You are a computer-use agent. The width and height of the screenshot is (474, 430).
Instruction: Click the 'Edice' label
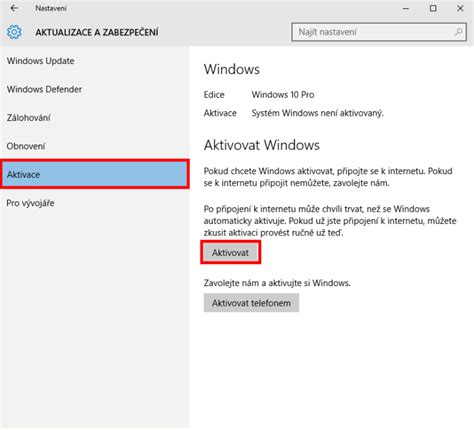point(214,95)
